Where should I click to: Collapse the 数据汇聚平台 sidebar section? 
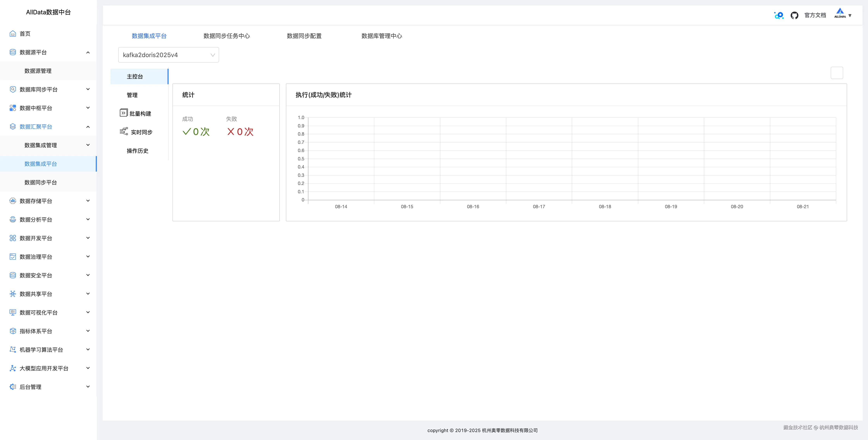point(88,127)
